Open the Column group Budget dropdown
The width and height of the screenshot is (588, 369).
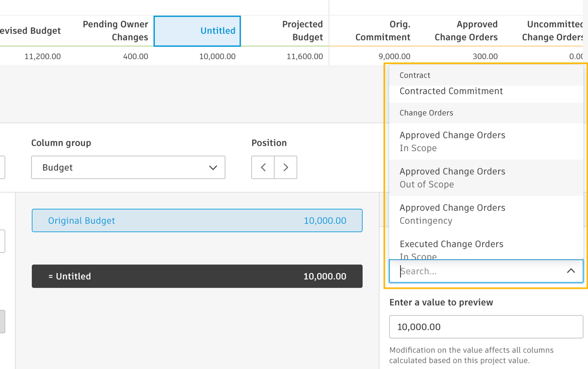tap(128, 168)
